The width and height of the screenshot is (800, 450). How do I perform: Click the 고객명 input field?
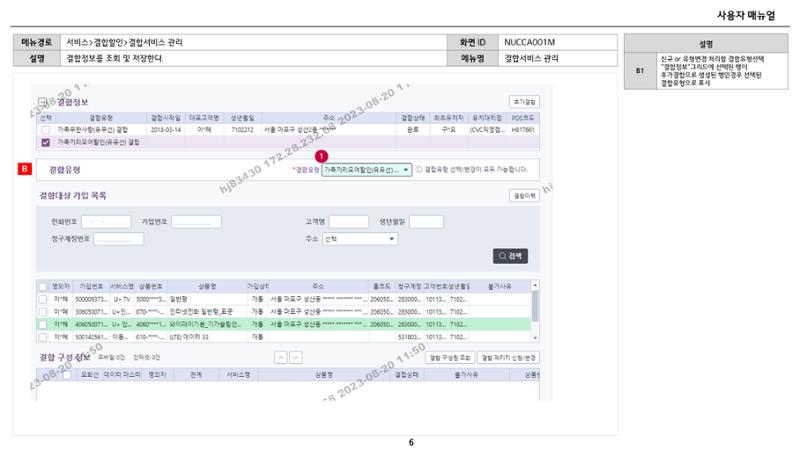(348, 222)
